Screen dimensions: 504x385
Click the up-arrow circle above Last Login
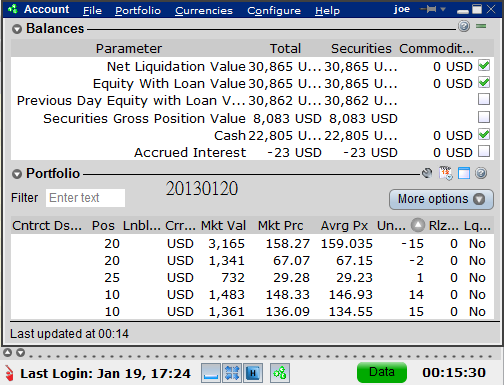point(7,352)
